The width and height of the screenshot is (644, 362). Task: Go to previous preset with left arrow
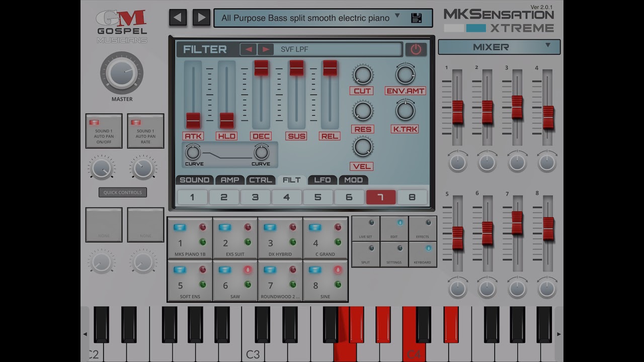[x=177, y=18]
